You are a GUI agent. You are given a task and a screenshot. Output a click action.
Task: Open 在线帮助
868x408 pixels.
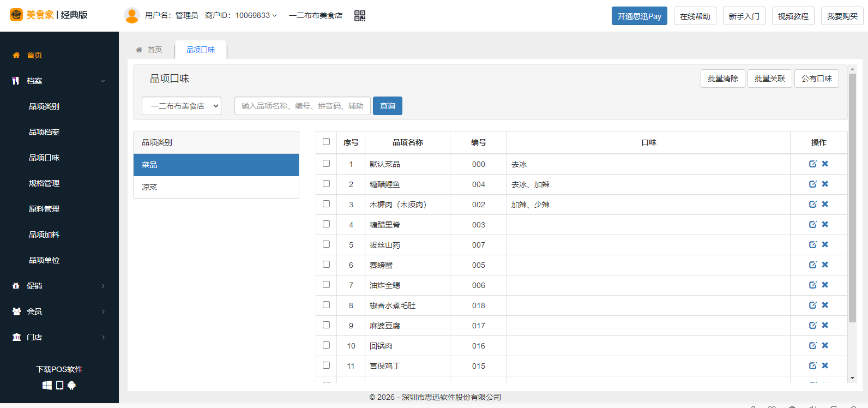pos(695,16)
